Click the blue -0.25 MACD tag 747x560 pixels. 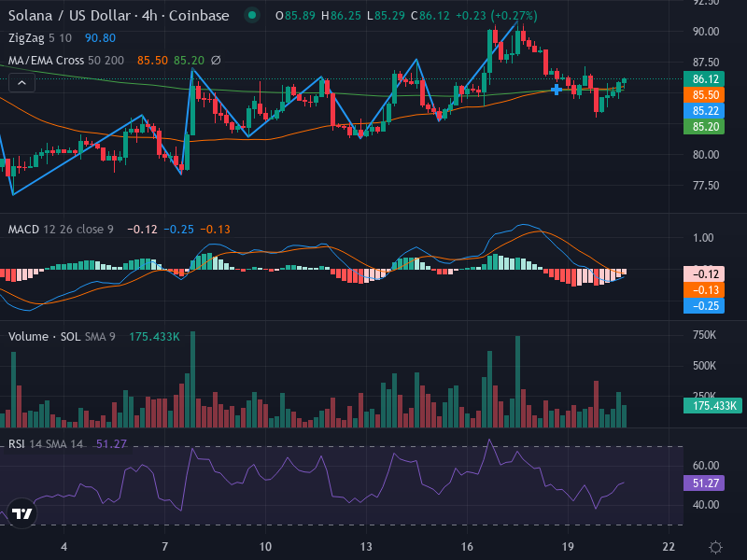coord(704,306)
